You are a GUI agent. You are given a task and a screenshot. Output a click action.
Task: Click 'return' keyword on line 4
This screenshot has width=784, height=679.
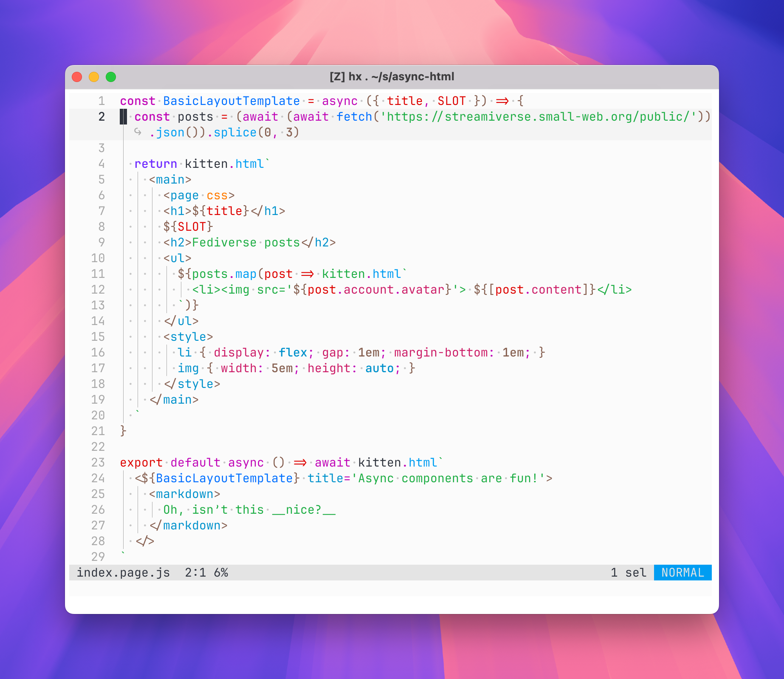tap(156, 164)
